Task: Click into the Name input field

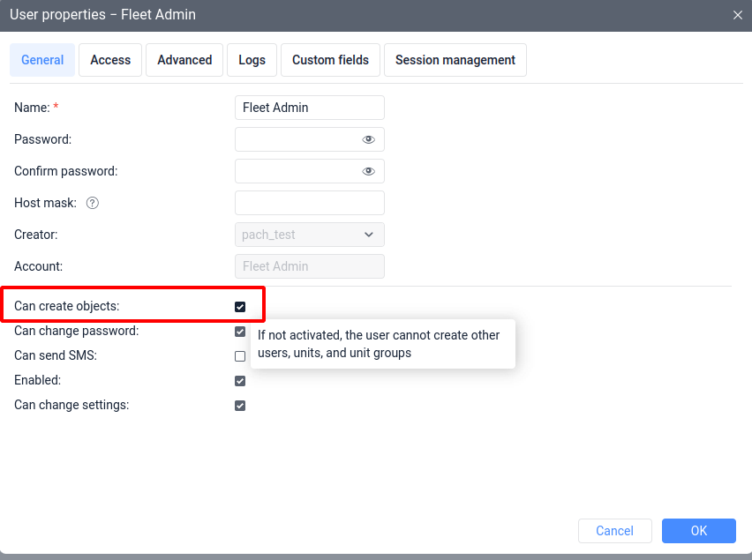Action: click(309, 108)
